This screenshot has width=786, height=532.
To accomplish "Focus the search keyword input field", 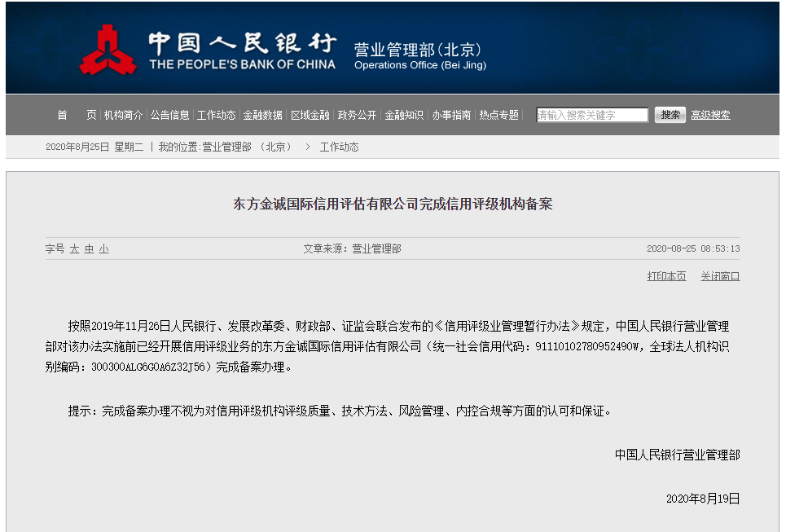I will coord(592,115).
